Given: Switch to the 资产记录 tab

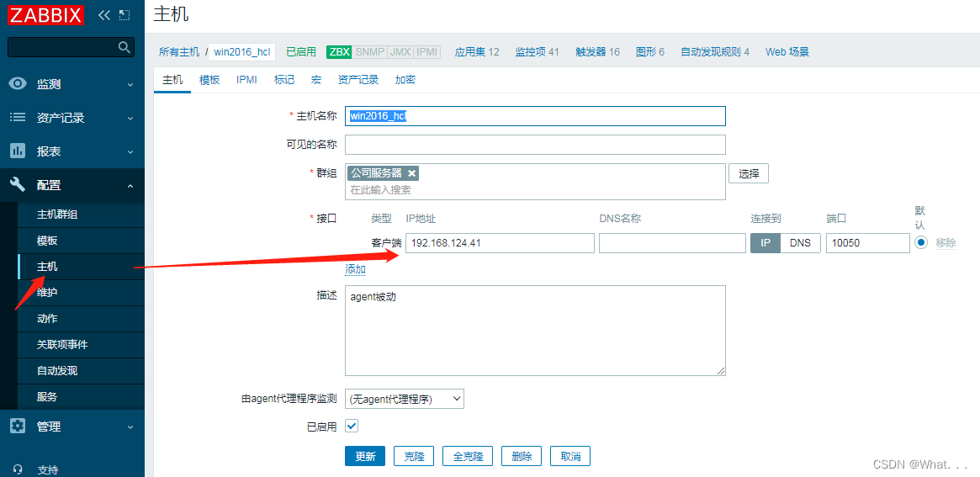Looking at the screenshot, I should (358, 80).
